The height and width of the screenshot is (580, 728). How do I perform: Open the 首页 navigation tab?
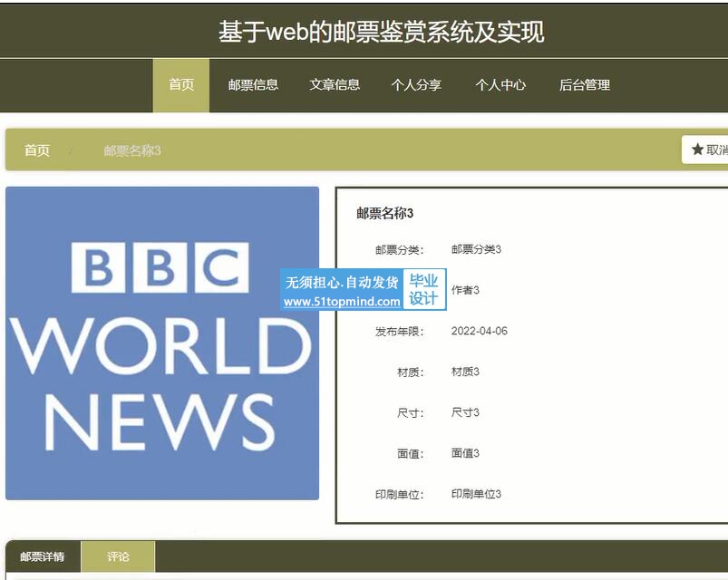point(181,85)
